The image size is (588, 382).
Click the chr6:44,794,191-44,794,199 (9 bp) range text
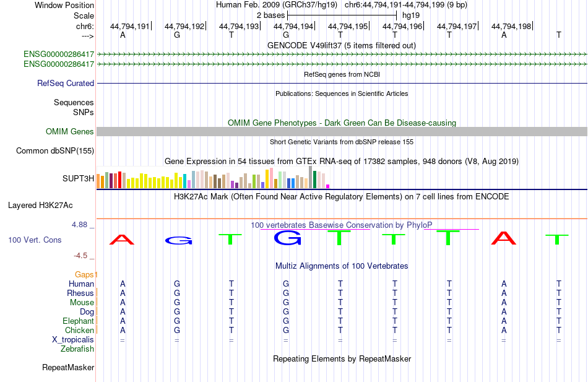(x=406, y=5)
